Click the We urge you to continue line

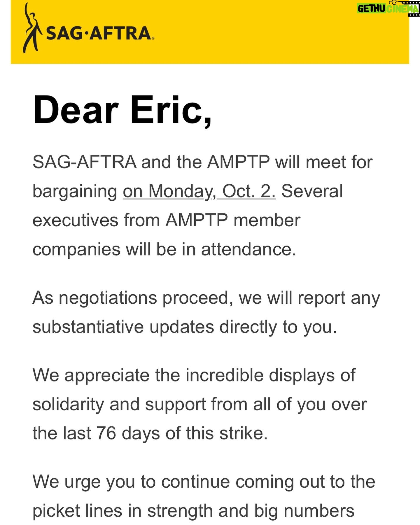tap(204, 482)
